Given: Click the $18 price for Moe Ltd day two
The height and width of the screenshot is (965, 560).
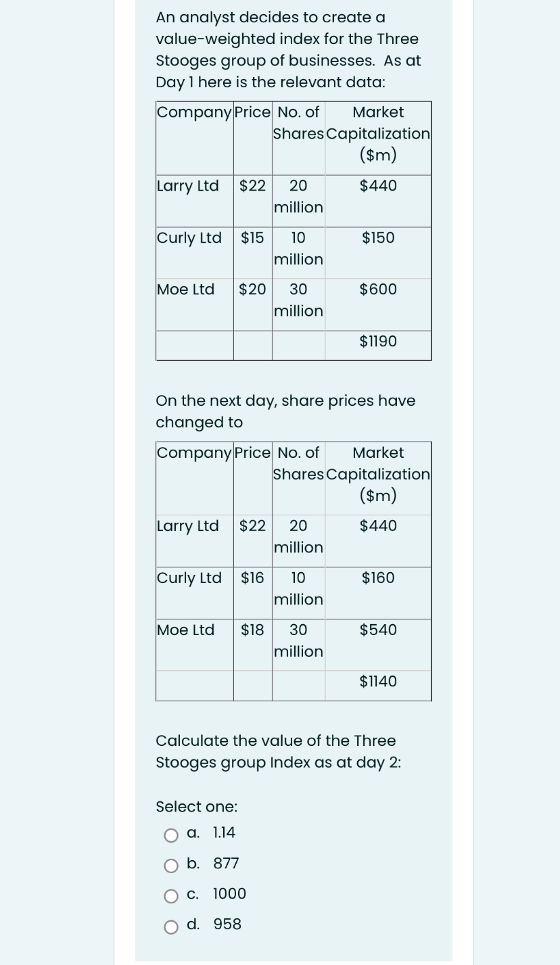Looking at the screenshot, I should click(252, 630).
